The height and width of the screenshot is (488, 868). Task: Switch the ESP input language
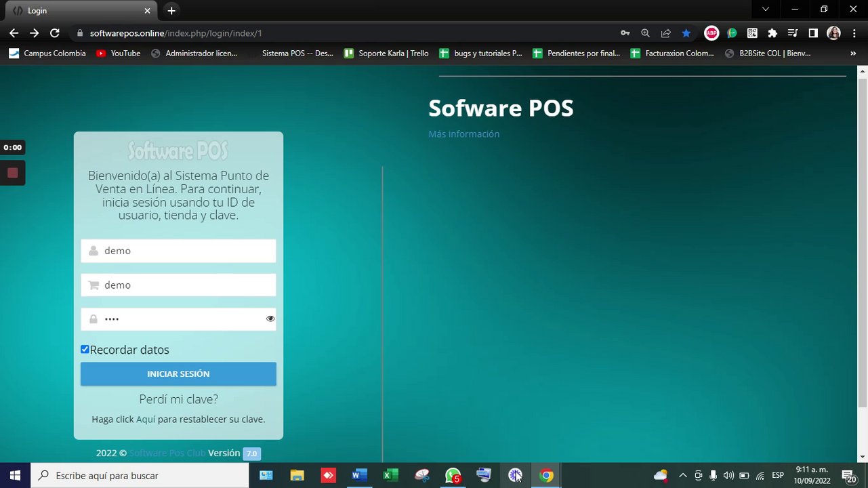(778, 475)
